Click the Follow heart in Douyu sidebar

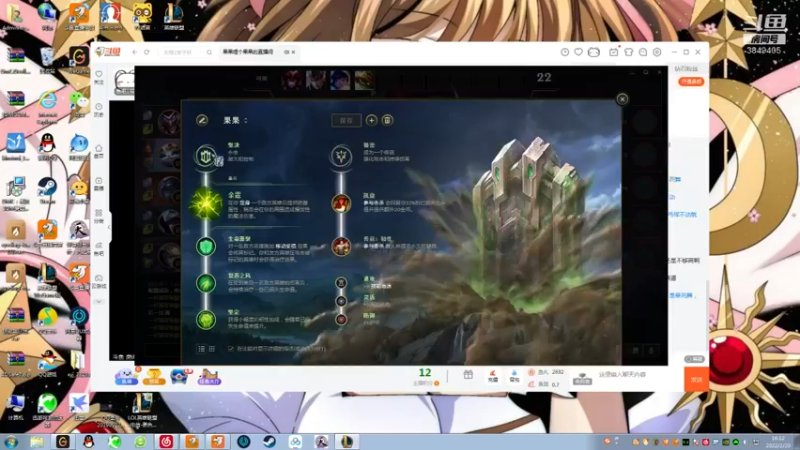pyautogui.click(x=99, y=77)
